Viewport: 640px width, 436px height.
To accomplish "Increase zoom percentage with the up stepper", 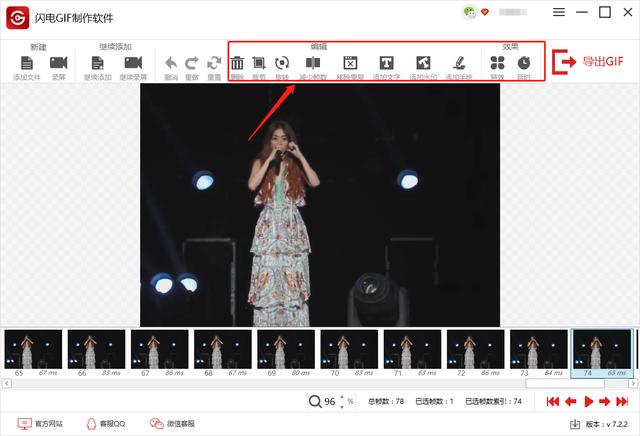I will point(343,397).
